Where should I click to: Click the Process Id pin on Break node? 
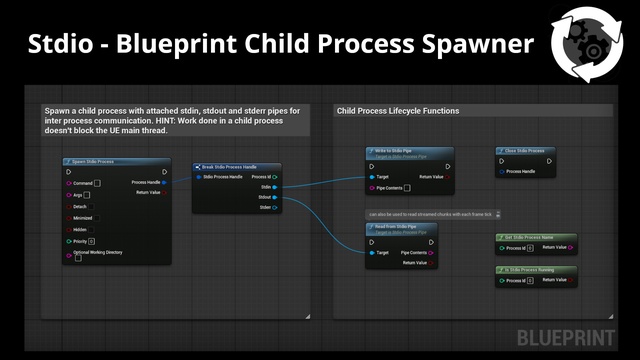275,177
